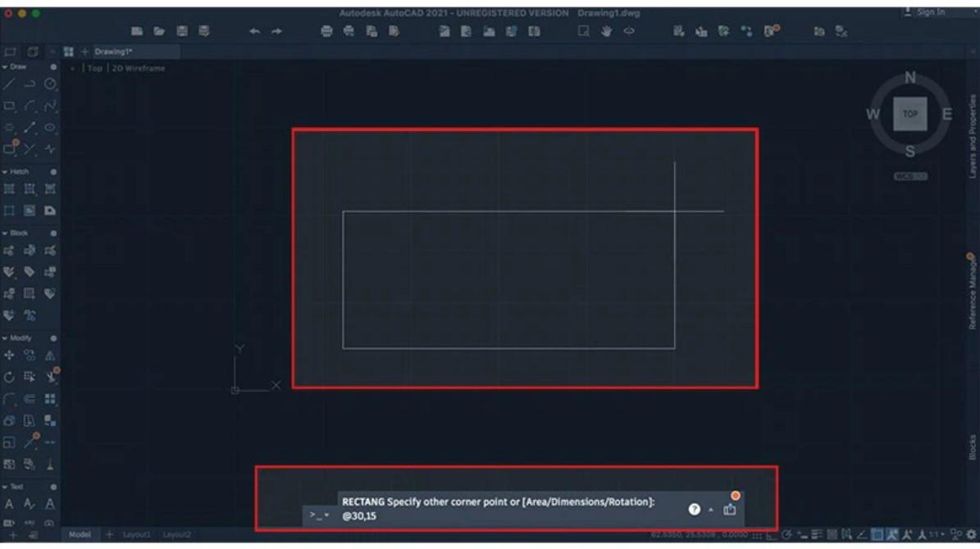Open the Layers and Properties side panel
This screenshot has width=980, height=549.
(972, 136)
